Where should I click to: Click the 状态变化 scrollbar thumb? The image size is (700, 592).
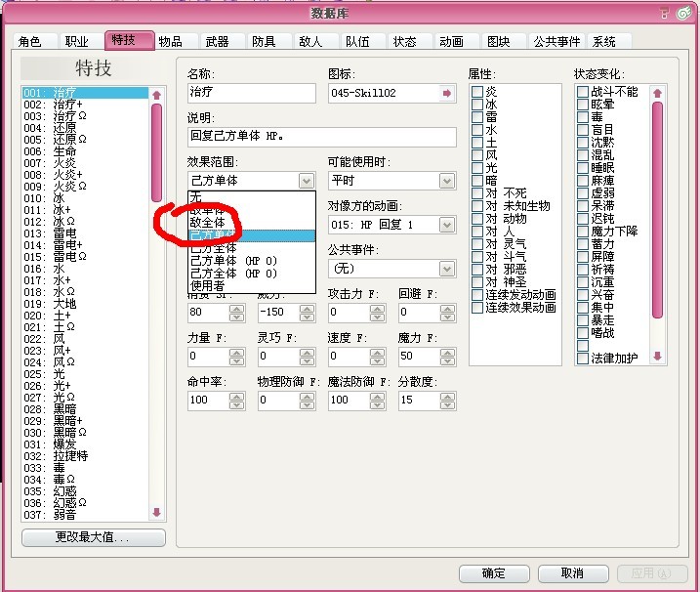click(657, 210)
